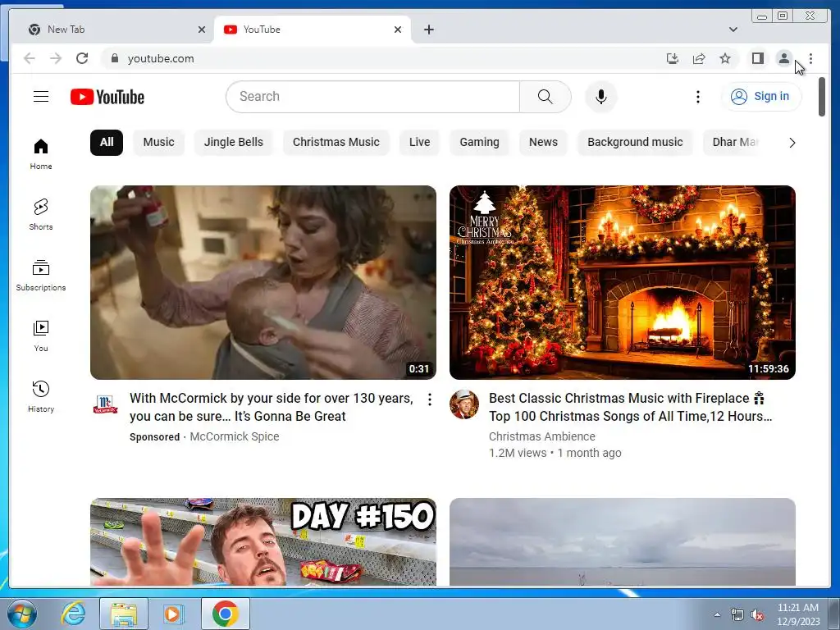Open the DAY #150 video thumbnail
Viewport: 840px width, 630px height.
263,541
